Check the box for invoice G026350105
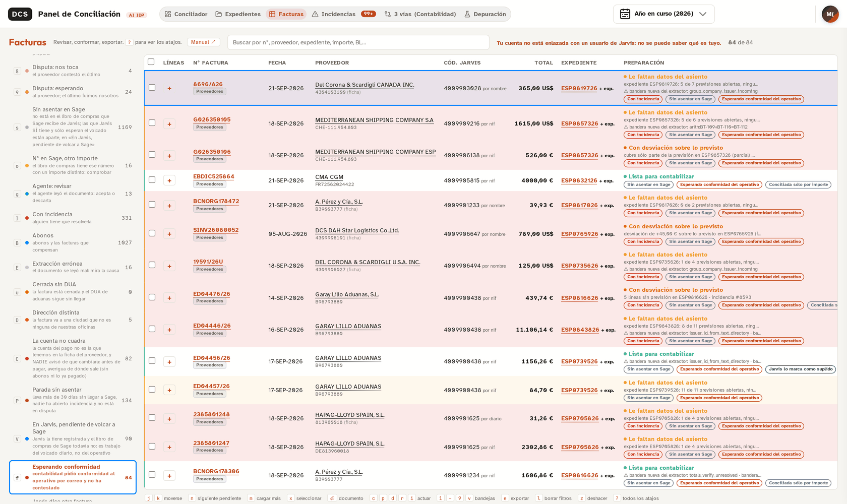 tap(152, 123)
